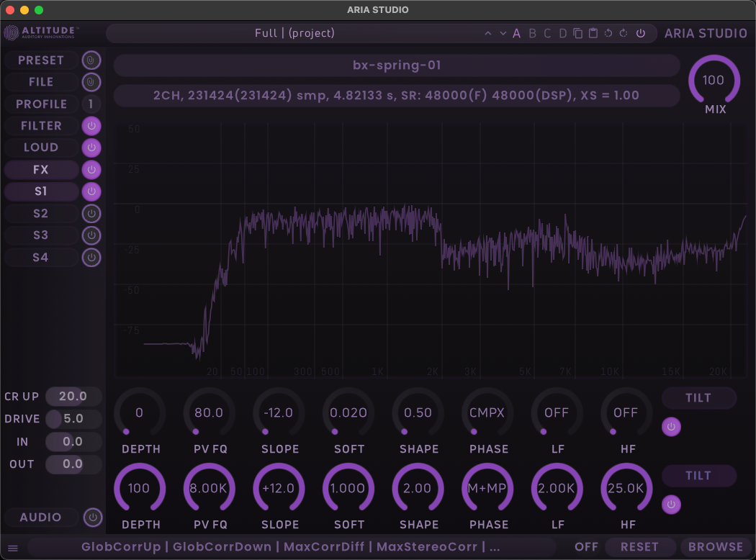This screenshot has width=756, height=560.
Task: Click the paperclip icon next to PRESET
Action: [91, 60]
